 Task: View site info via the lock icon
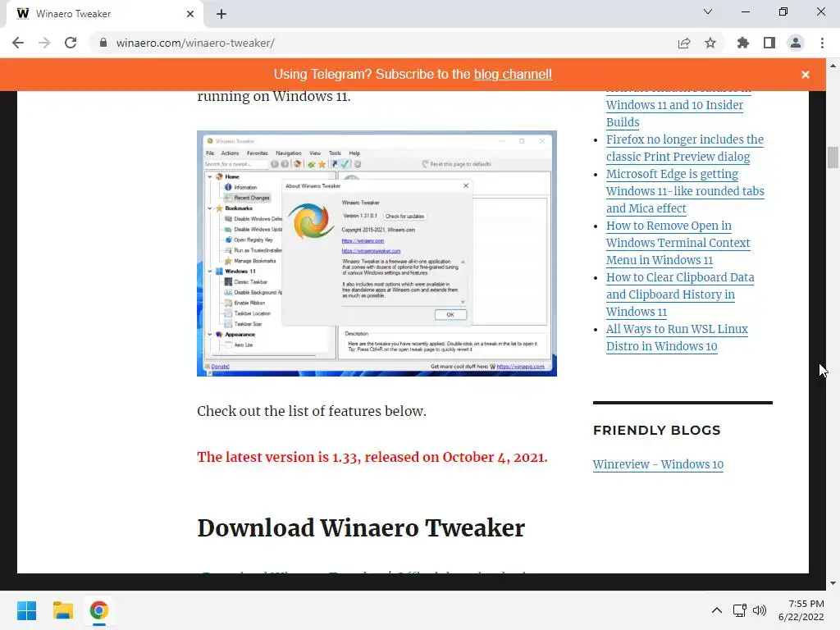[x=103, y=43]
